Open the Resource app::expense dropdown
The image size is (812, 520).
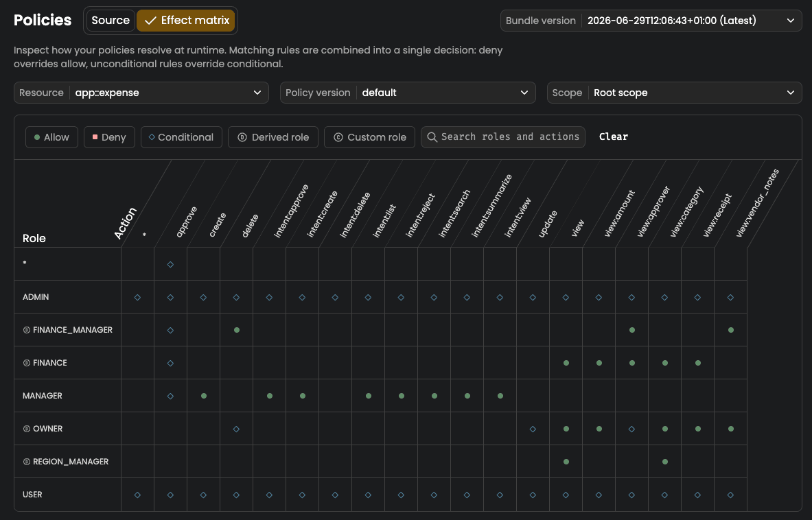pos(141,93)
